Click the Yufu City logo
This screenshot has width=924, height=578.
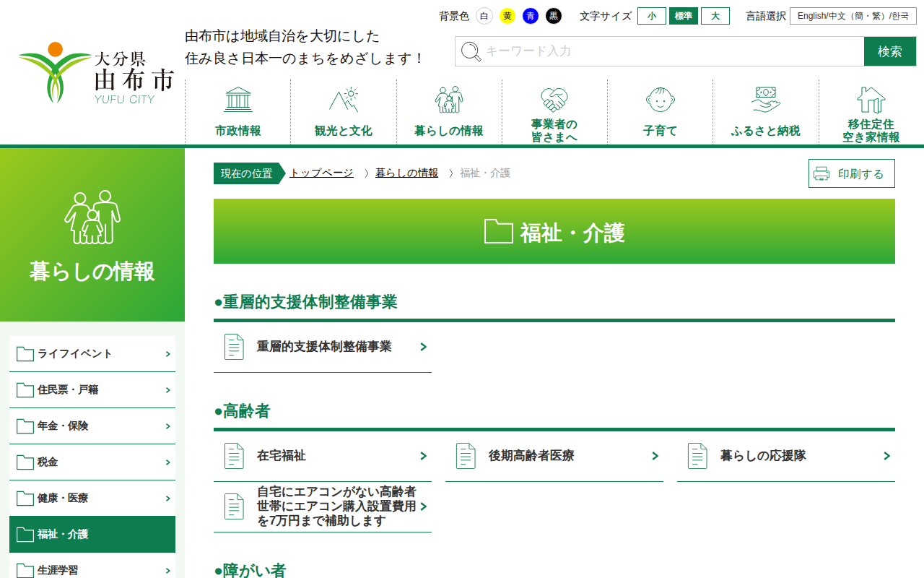(96, 73)
